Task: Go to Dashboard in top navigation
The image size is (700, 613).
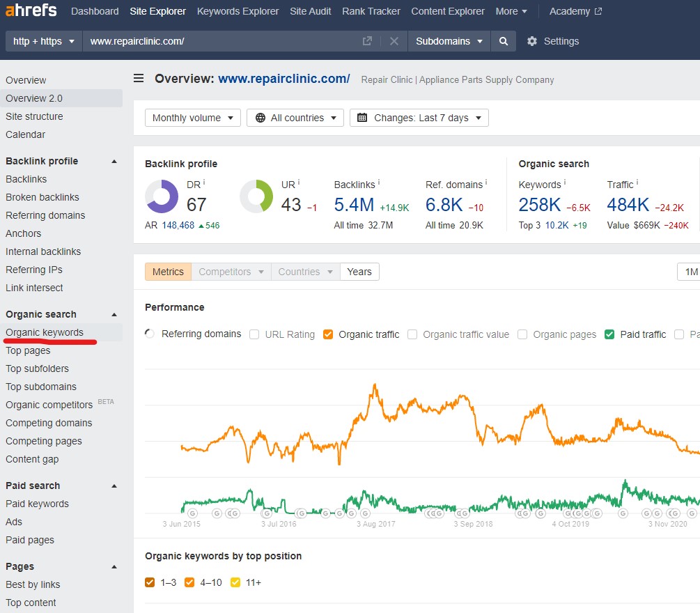Action: pyautogui.click(x=95, y=11)
